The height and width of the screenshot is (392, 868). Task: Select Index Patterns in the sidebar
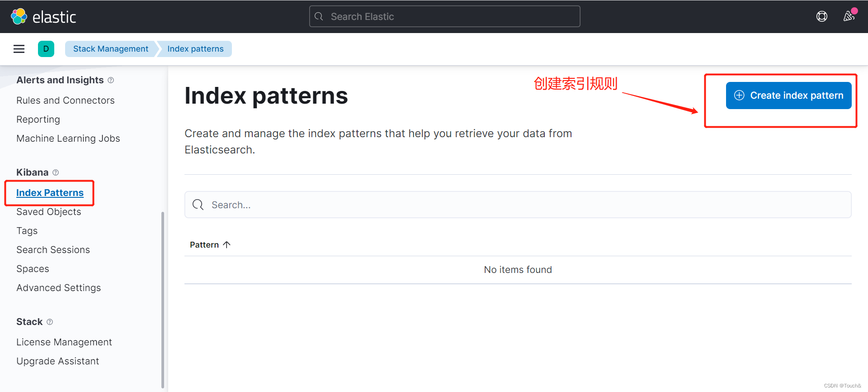(x=50, y=193)
